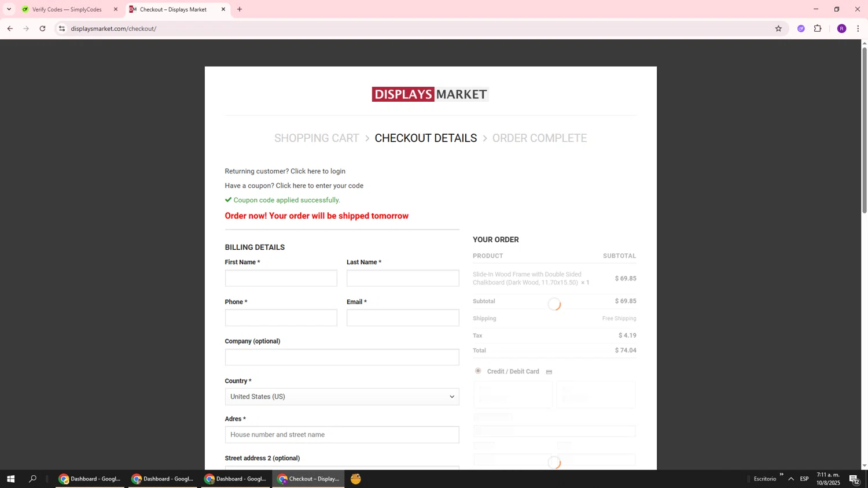Click Order Complete step label
Screen dimensions: 868x488
pyautogui.click(x=539, y=138)
